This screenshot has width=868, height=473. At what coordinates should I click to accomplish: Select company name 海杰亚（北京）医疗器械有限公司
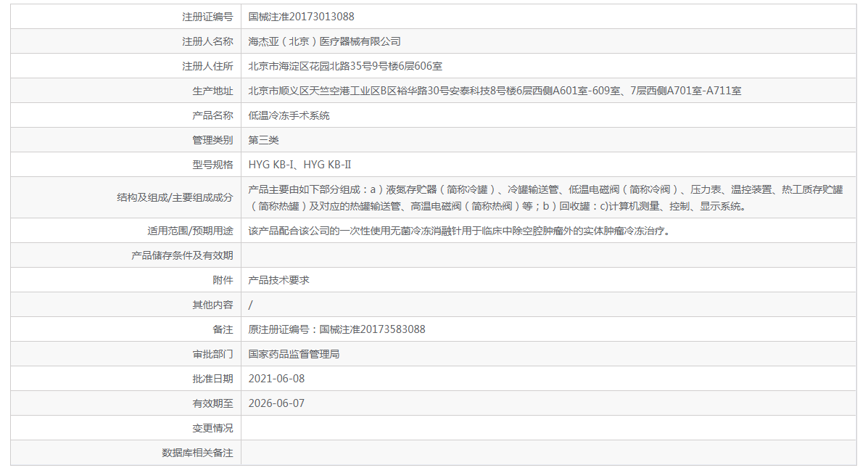pos(324,41)
